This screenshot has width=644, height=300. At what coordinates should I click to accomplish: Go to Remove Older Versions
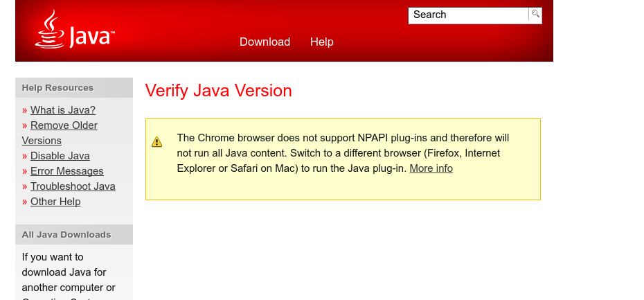[64, 125]
